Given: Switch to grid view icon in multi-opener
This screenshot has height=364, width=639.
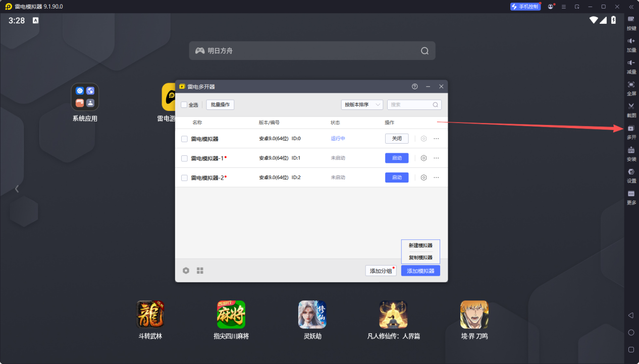Looking at the screenshot, I should 200,271.
